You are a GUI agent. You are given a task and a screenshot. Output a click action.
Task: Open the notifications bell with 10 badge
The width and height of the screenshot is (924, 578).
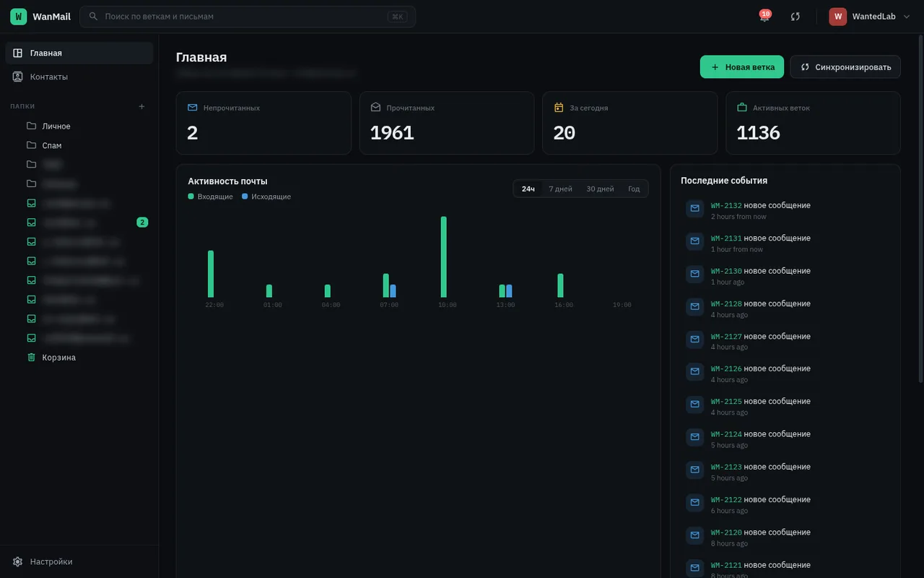(x=764, y=16)
